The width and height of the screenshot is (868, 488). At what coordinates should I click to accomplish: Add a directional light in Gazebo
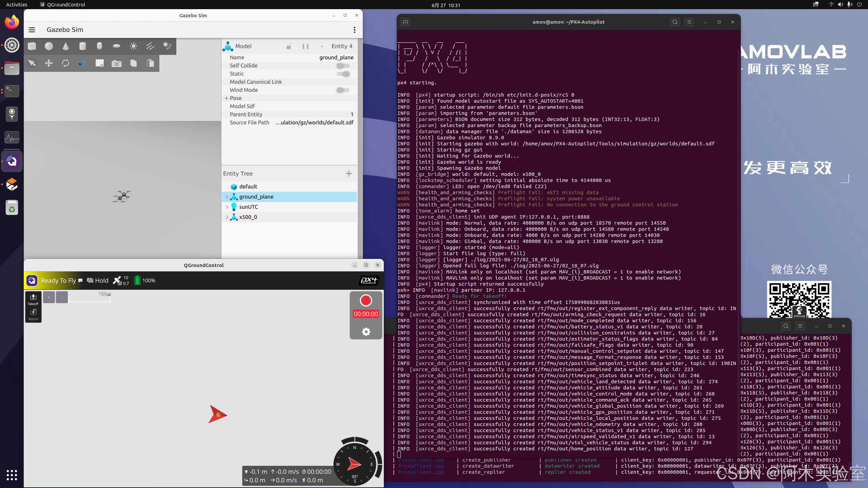pyautogui.click(x=150, y=46)
